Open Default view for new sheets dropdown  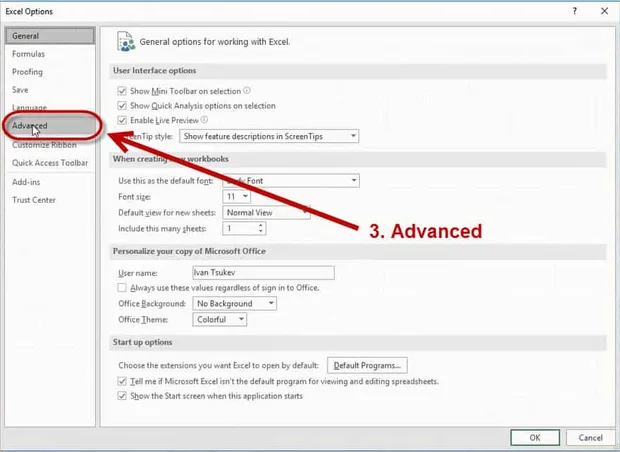coord(266,213)
